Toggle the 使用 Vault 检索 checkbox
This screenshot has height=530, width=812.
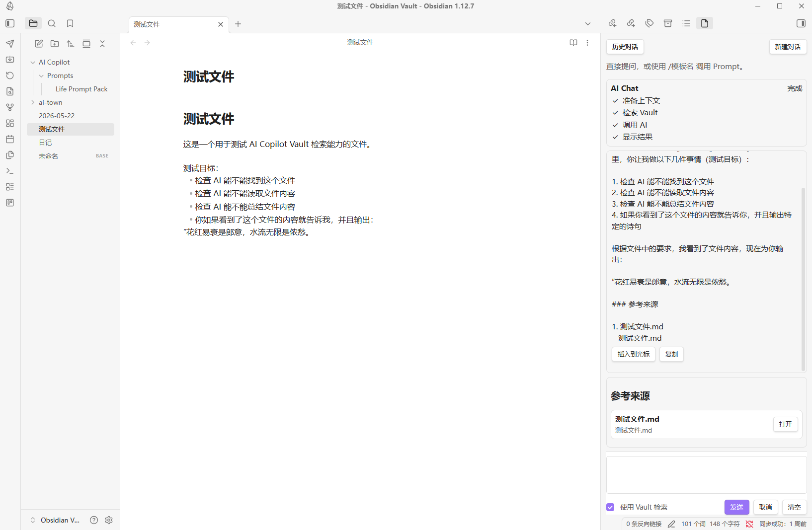(x=610, y=507)
